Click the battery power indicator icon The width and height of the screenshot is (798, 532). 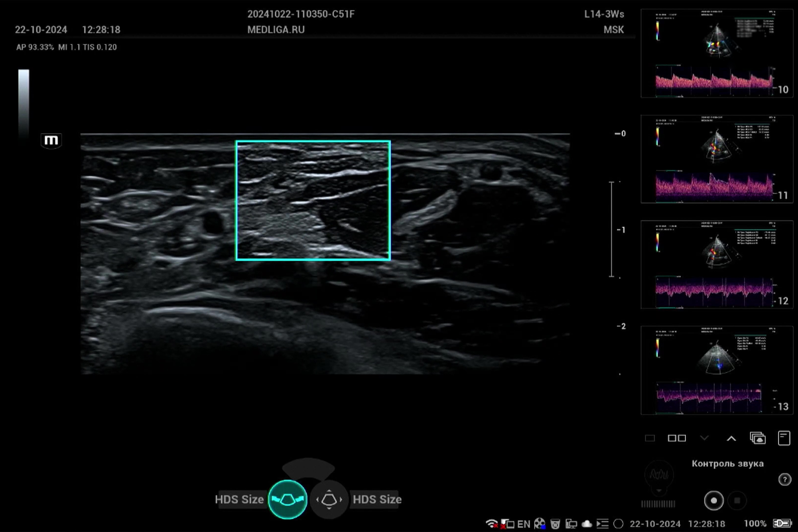782,523
